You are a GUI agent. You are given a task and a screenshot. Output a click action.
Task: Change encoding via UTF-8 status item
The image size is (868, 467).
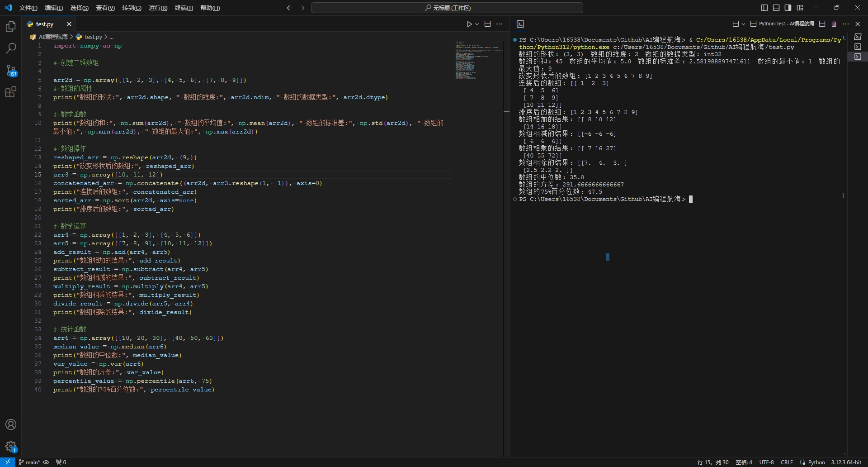point(766,462)
